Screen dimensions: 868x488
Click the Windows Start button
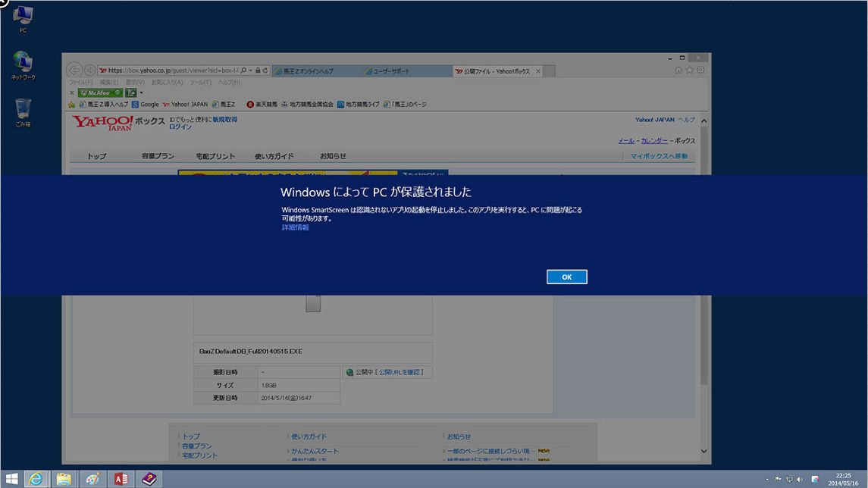[11, 479]
